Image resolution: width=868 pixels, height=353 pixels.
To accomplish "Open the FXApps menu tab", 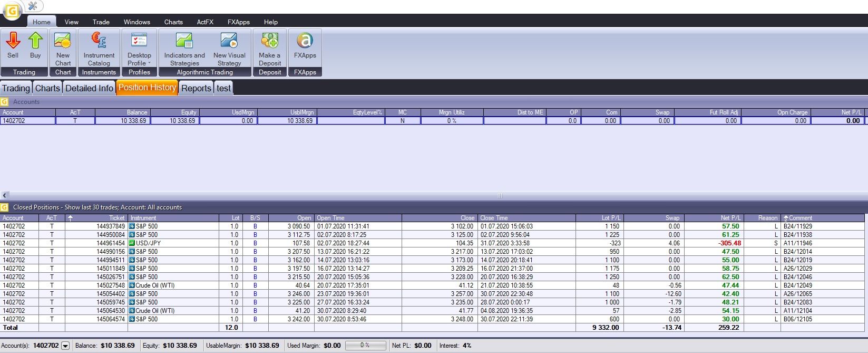I will 239,22.
